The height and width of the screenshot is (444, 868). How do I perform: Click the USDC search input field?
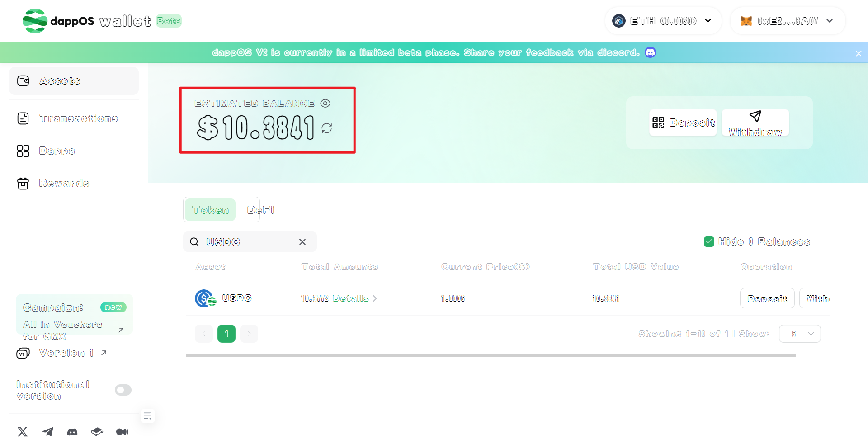(x=250, y=242)
